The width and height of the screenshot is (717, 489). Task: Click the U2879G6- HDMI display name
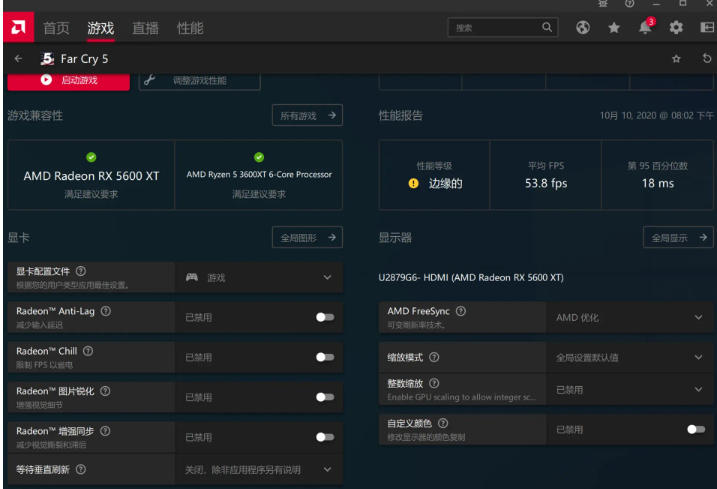471,278
